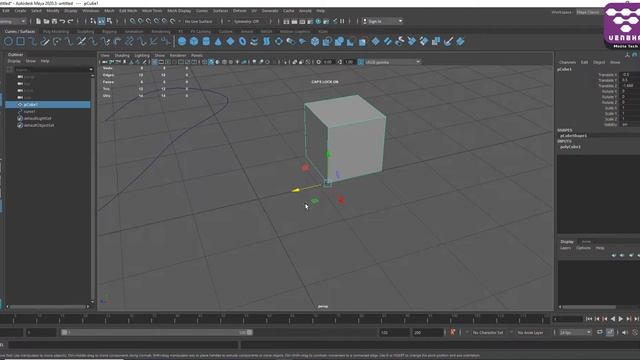The width and height of the screenshot is (640, 360).
Task: Open the Sign In dropdown
Action: (382, 21)
